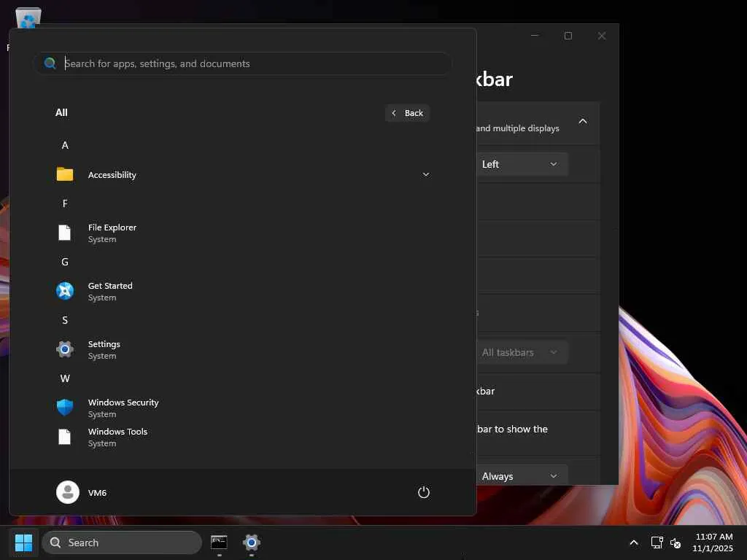
Task: Click the network status tray icon
Action: (657, 542)
